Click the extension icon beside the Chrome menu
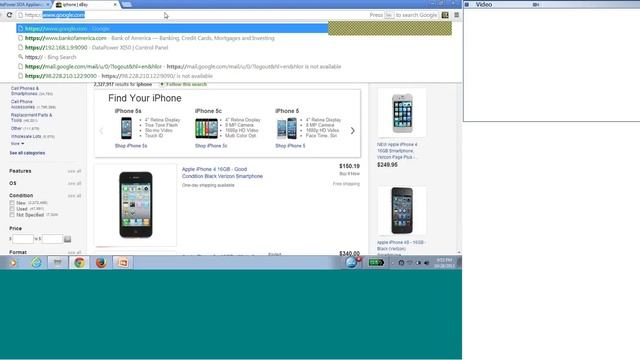The height and width of the screenshot is (360, 640). coord(445,15)
